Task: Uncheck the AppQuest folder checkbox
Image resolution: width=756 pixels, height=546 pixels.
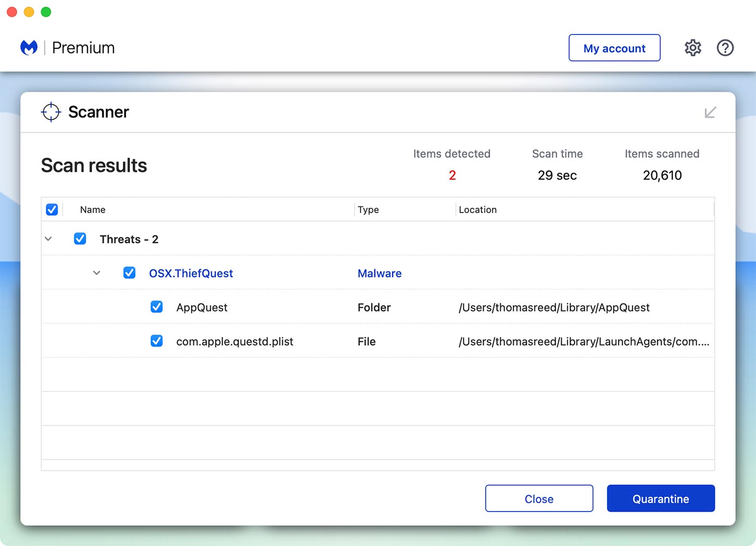Action: coord(157,307)
